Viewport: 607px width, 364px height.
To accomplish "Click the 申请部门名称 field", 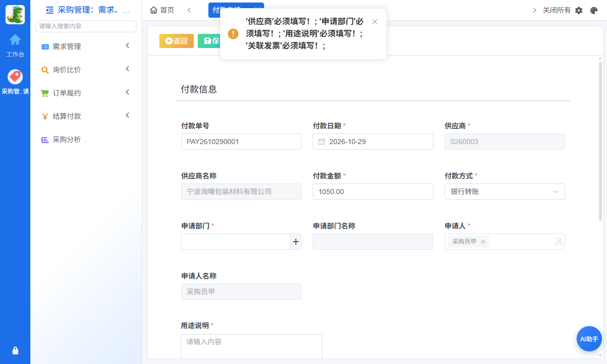I will [x=373, y=242].
